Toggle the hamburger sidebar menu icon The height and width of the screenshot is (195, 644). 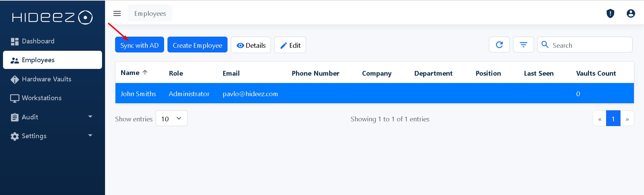tap(117, 13)
